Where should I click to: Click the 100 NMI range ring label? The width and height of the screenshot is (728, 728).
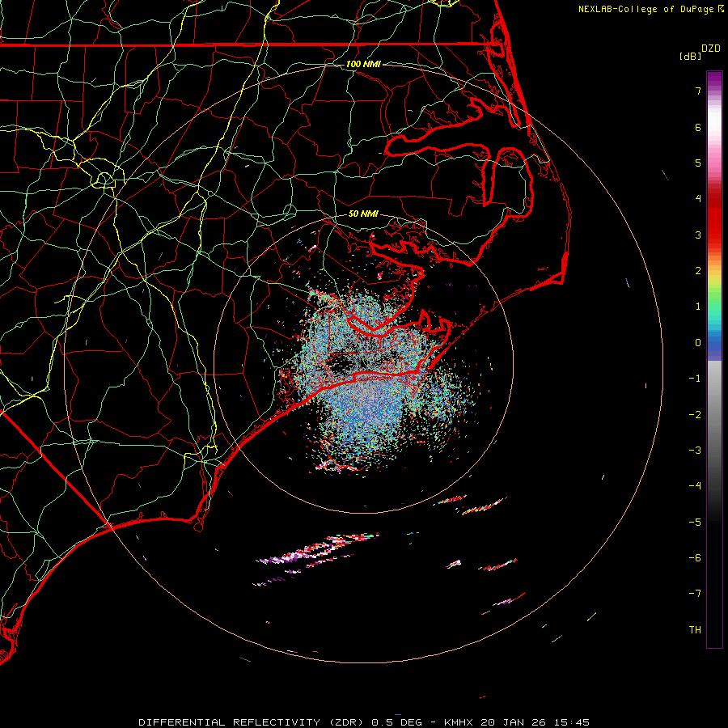[363, 64]
